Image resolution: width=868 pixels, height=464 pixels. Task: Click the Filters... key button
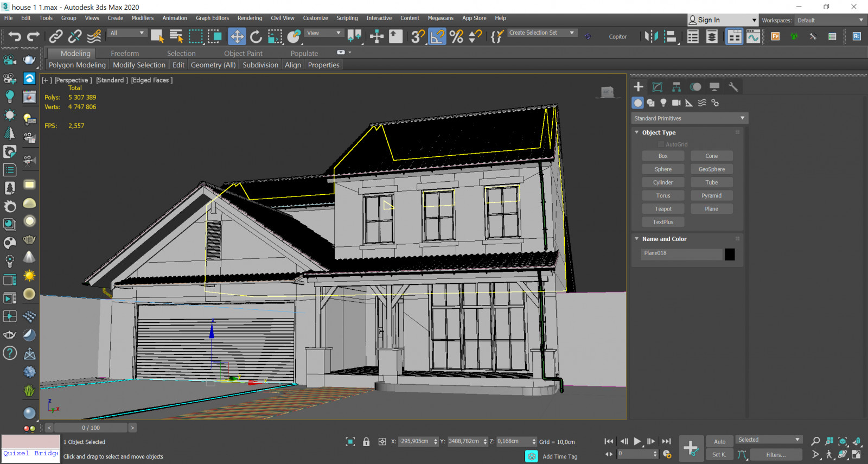pyautogui.click(x=776, y=455)
